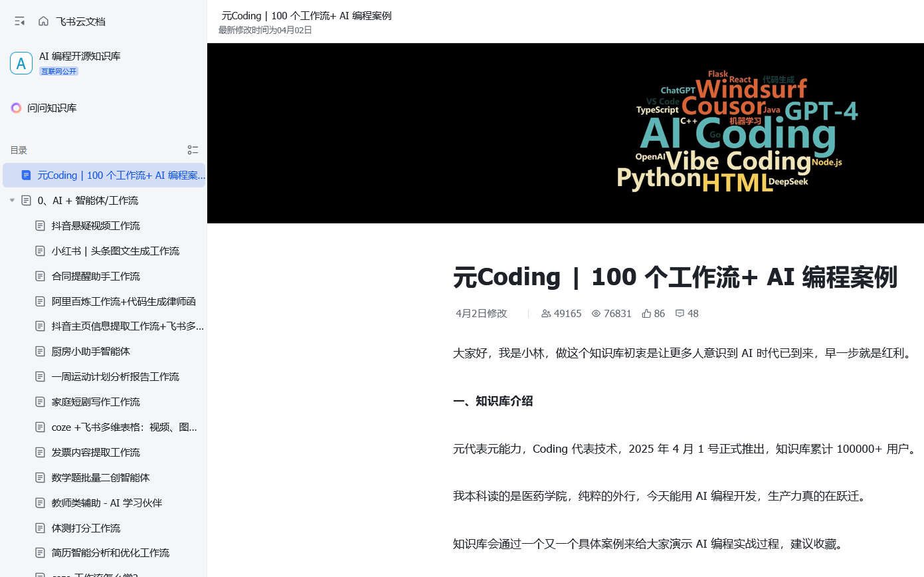Open 合同提醒助手工作流 page
924x577 pixels.
pyautogui.click(x=96, y=277)
